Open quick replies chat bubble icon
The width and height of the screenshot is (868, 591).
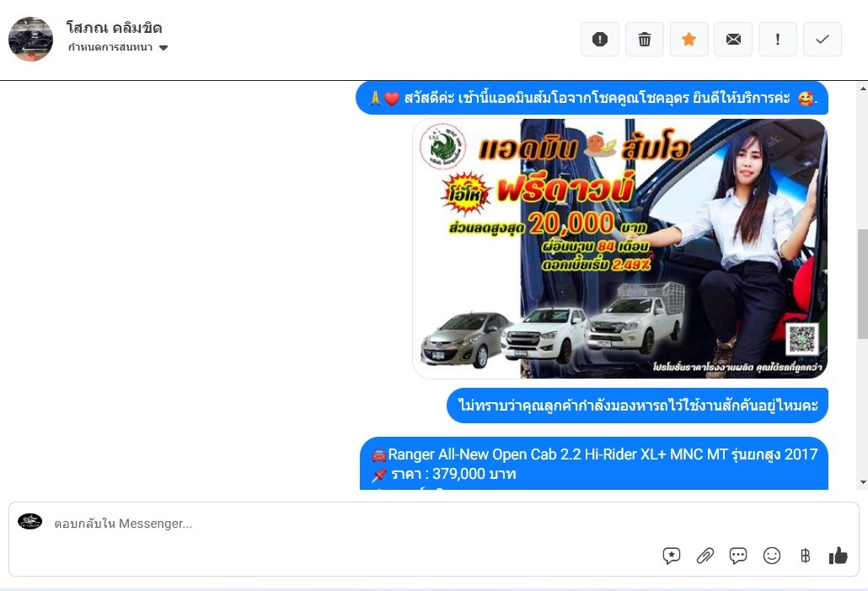point(738,556)
